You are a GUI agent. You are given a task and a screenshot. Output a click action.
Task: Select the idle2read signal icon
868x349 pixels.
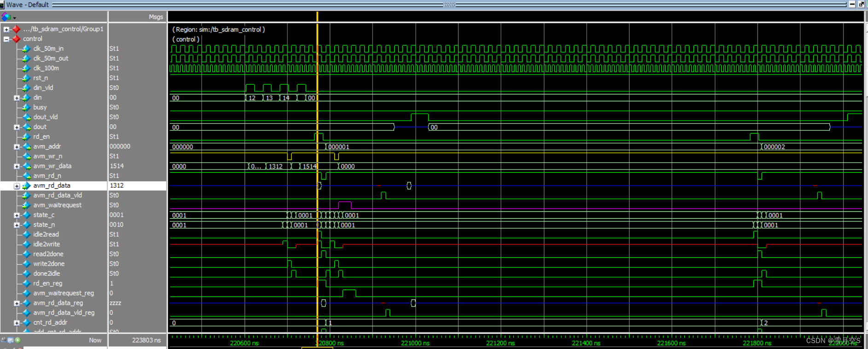pyautogui.click(x=26, y=235)
